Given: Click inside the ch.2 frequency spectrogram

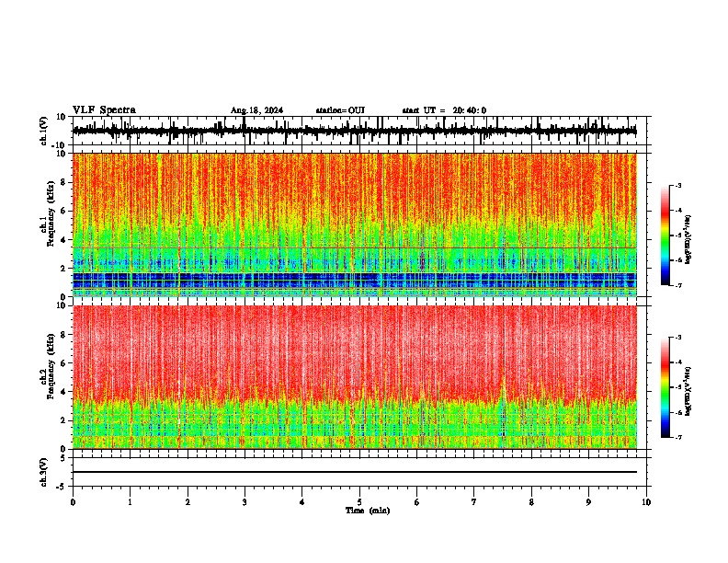Looking at the screenshot, I should [355, 377].
